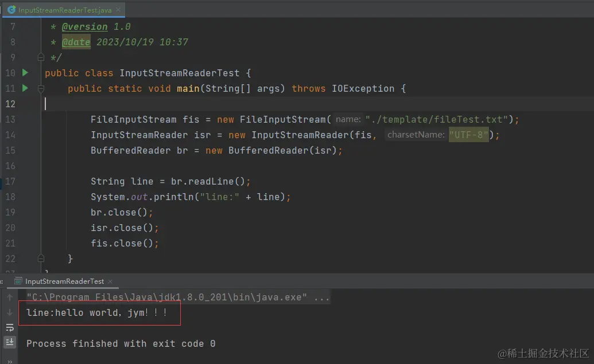This screenshot has height=364, width=594.
Task: Close the InputStreamReaderTest.java editor tab
Action: [x=118, y=10]
